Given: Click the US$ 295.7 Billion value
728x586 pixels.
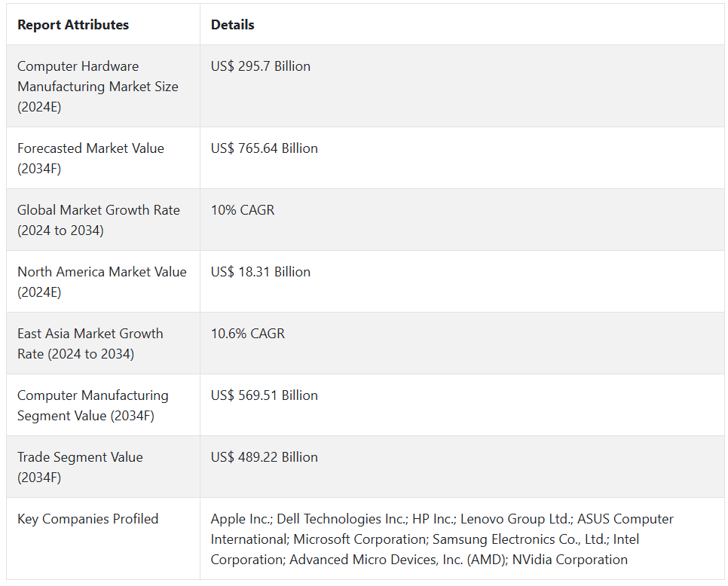Looking at the screenshot, I should click(261, 66).
